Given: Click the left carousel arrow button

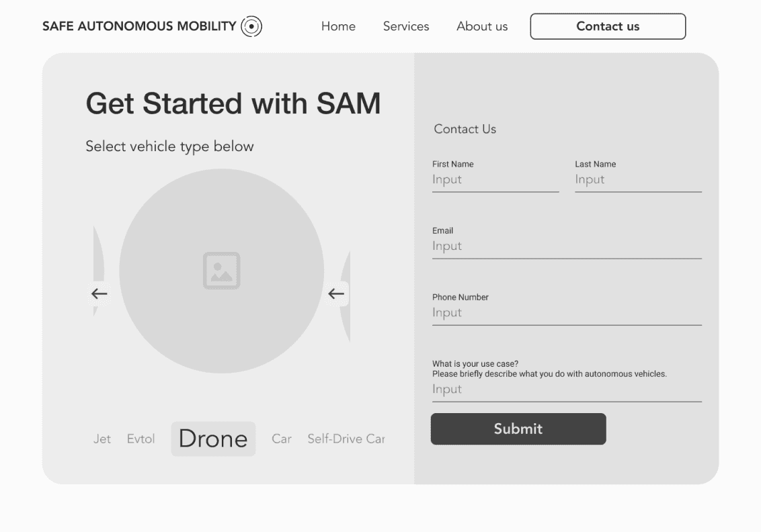Looking at the screenshot, I should [99, 294].
